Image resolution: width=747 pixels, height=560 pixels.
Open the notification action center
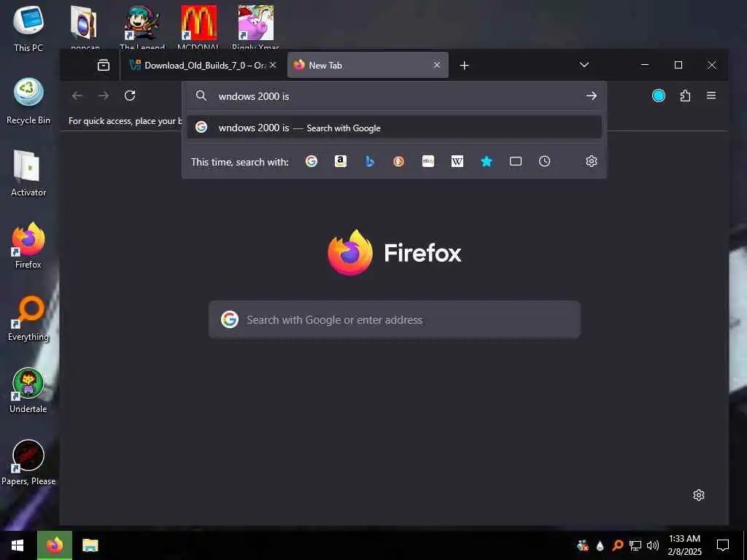click(x=723, y=545)
